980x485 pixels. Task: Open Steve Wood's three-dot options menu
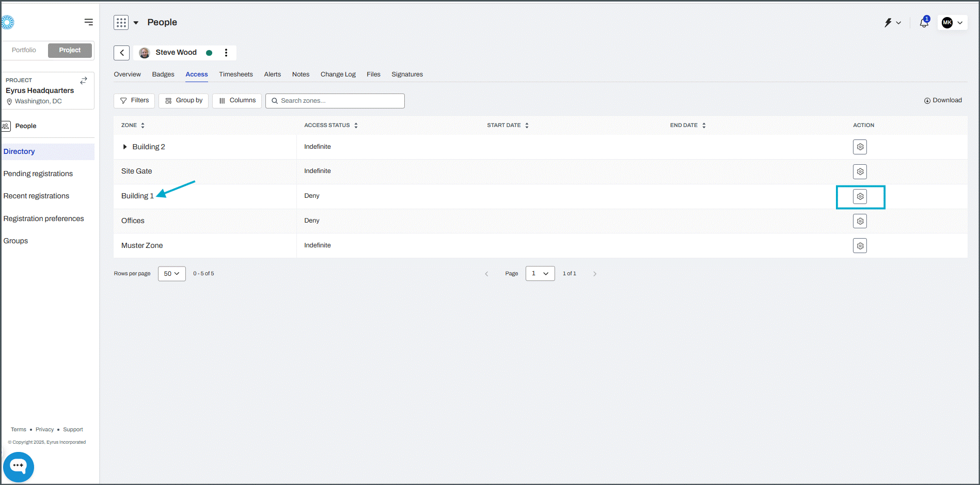tap(226, 53)
